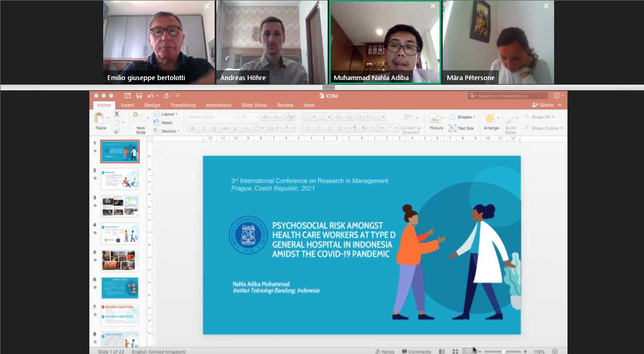644x354 pixels.
Task: Expand the Section dropdown
Action: (169, 131)
